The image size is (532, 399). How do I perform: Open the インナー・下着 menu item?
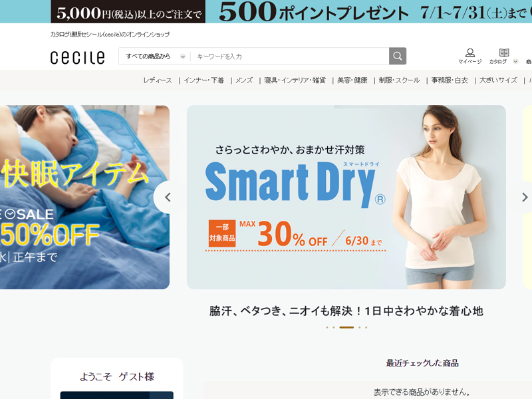coord(204,80)
